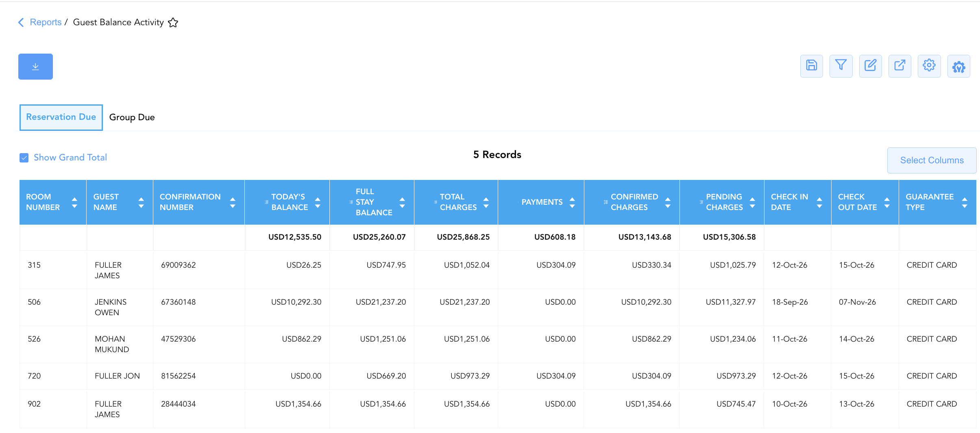Viewport: 980px width, 433px height.
Task: Sort by Confirmation Number column arrows
Action: (233, 202)
